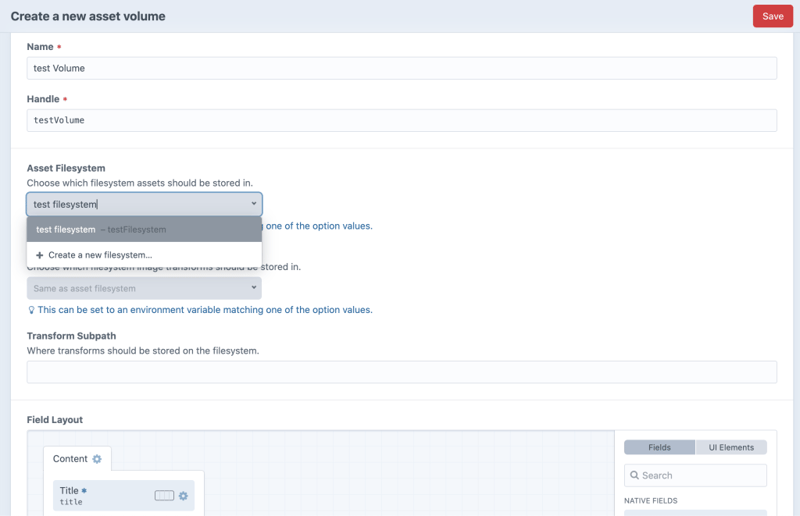The height and width of the screenshot is (516, 800).
Task: Collapse the Asset Filesystem dropdown using its chevron
Action: coord(254,204)
